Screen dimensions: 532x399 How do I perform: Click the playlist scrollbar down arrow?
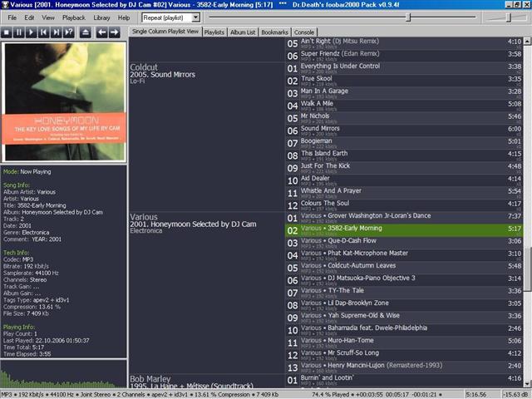527,384
